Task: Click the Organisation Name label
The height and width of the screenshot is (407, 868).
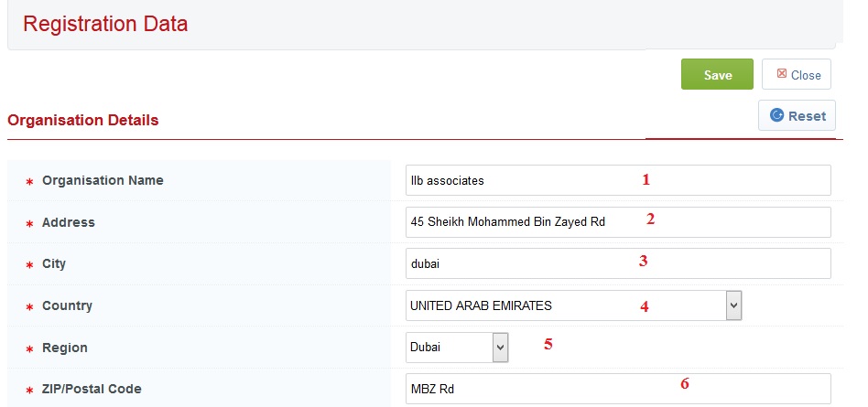Action: click(x=103, y=180)
